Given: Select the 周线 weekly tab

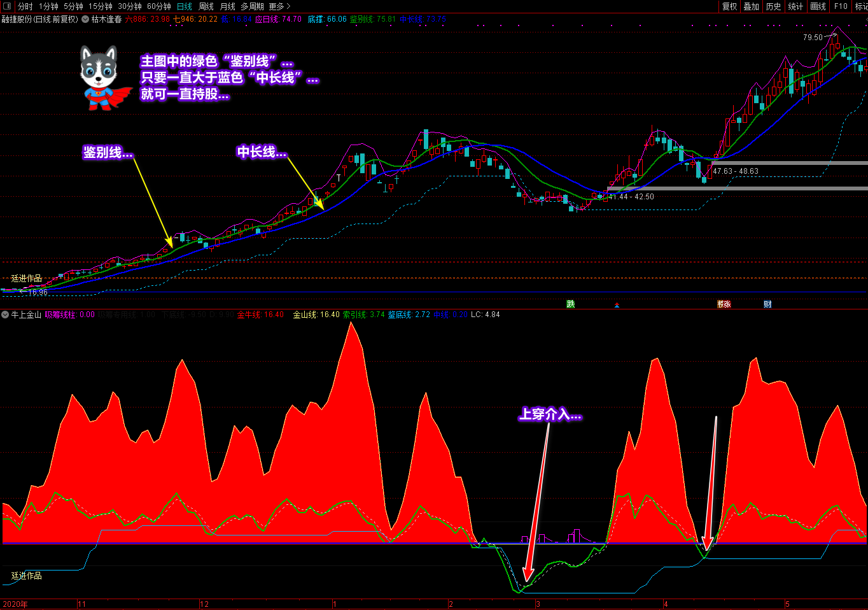Looking at the screenshot, I should (206, 6).
